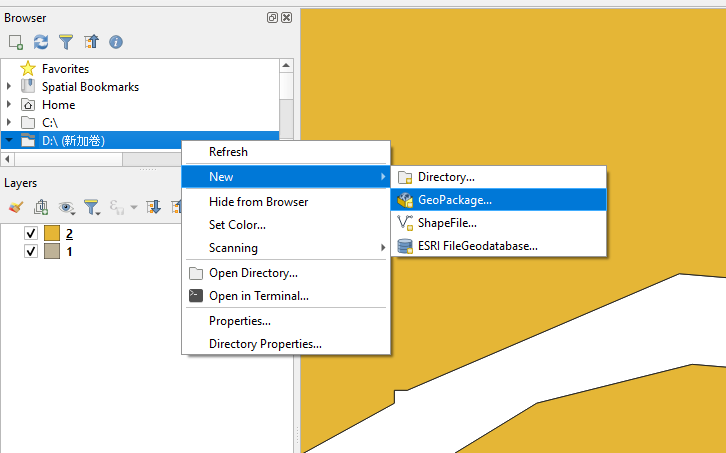Click Add Selected Layers icon in Browser toolbar
This screenshot has width=726, height=453.
pyautogui.click(x=16, y=42)
